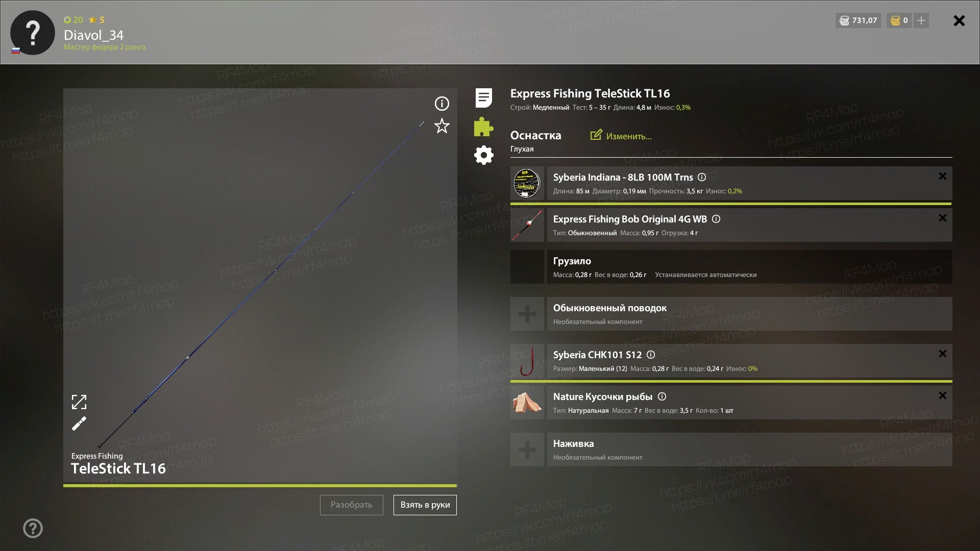Image resolution: width=980 pixels, height=551 pixels.
Task: Click rank text Мастер фидера 2 ранга
Action: [x=105, y=47]
